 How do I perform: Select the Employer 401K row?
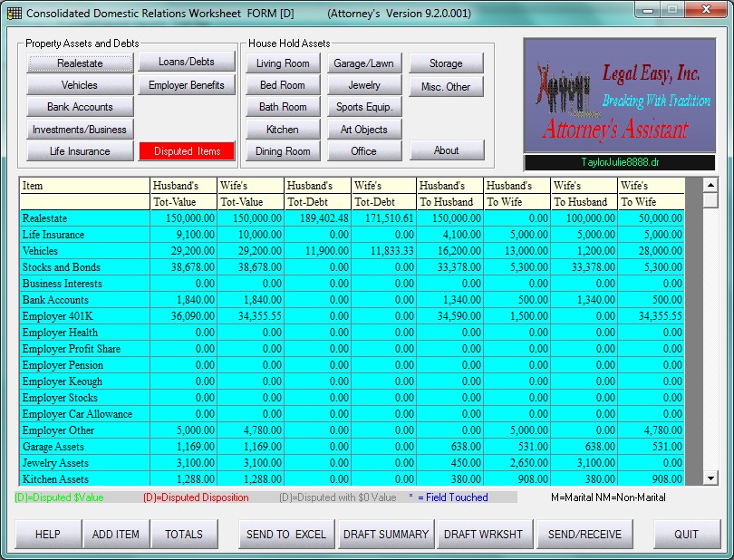352,316
